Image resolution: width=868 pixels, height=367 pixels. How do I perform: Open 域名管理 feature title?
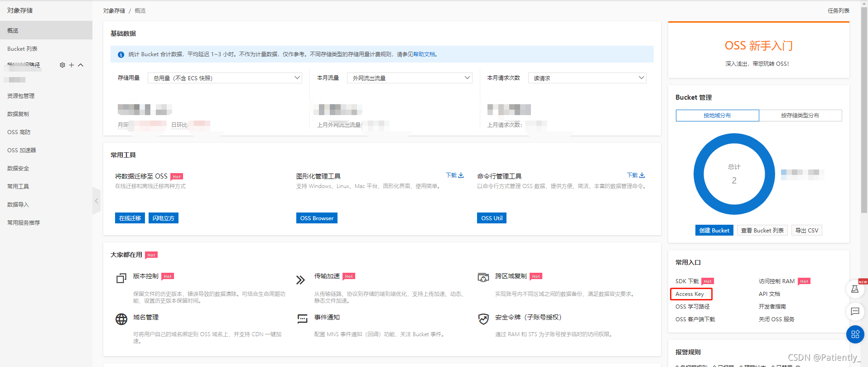(x=146, y=317)
